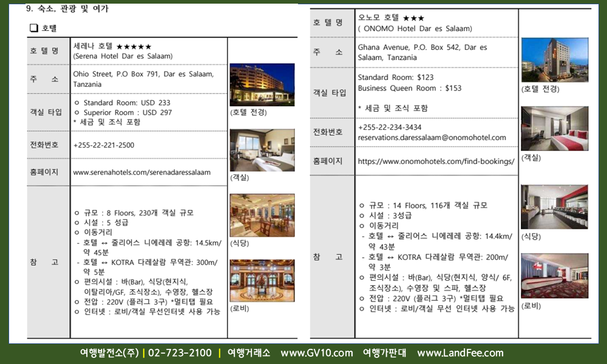Click the Serena Hotel lobby photo

click(262, 281)
